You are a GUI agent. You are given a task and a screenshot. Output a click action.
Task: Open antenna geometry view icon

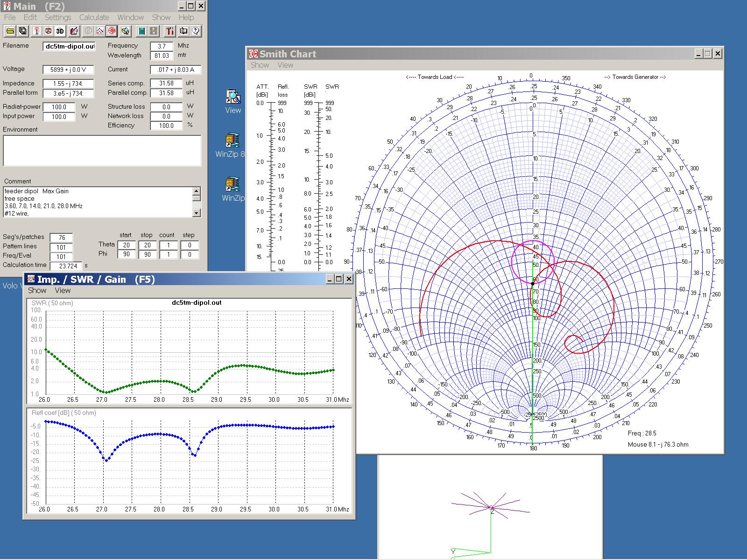click(x=36, y=31)
